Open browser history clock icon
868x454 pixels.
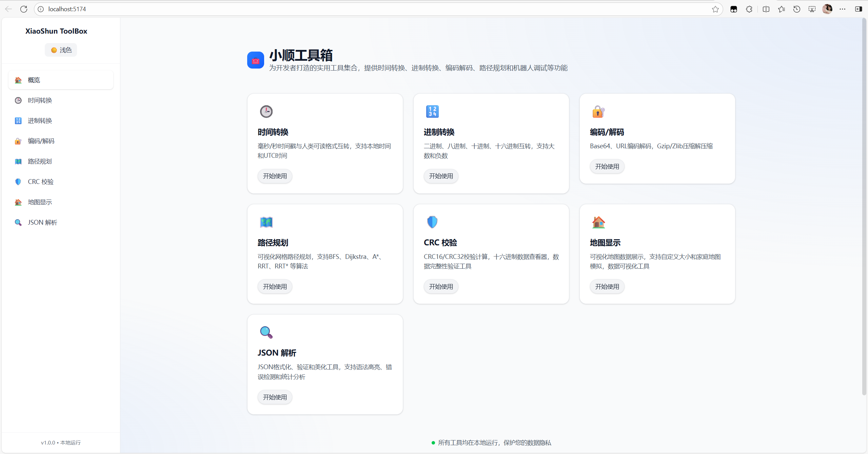pyautogui.click(x=797, y=9)
